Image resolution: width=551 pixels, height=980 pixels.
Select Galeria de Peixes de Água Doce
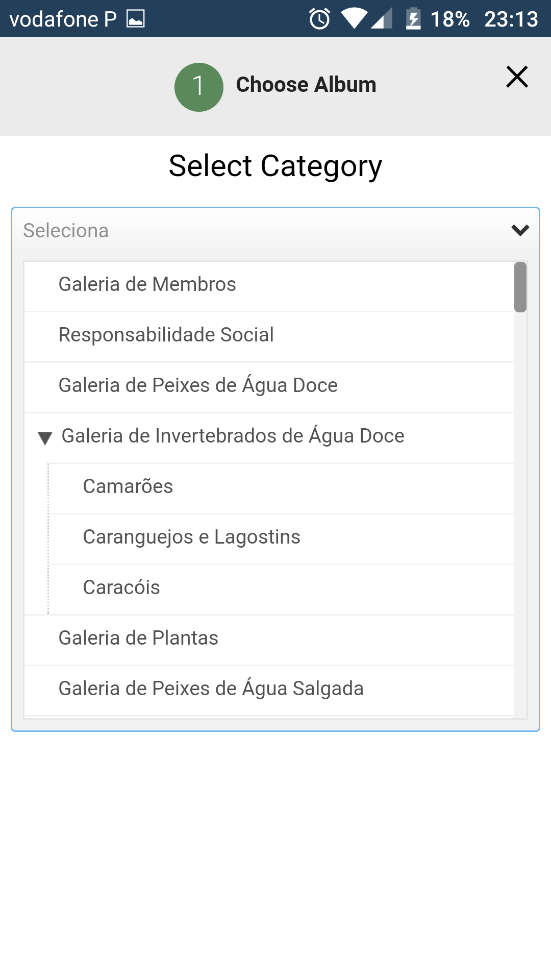click(198, 385)
